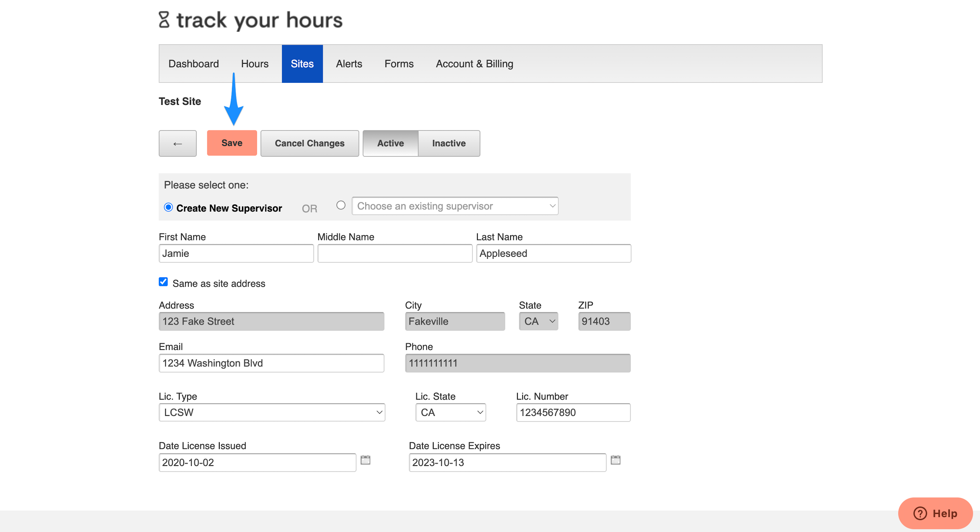
Task: Click the track your hours hourglass logo
Action: [164, 20]
